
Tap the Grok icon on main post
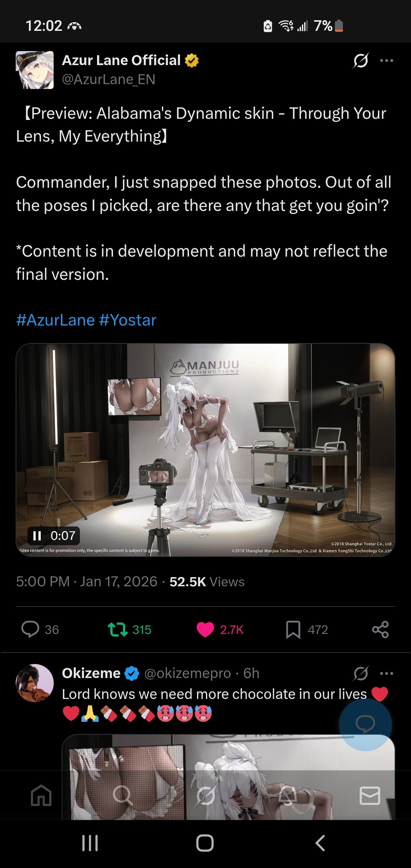[x=361, y=60]
